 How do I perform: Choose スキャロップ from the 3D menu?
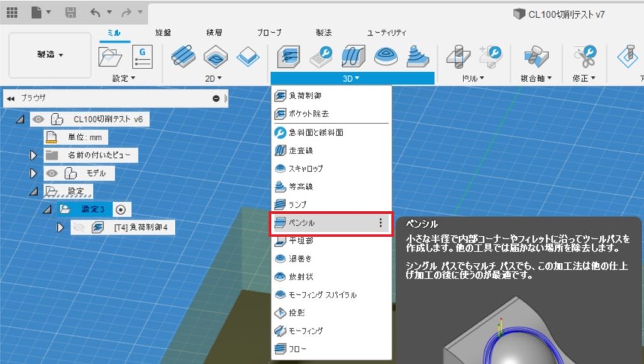pyautogui.click(x=331, y=168)
